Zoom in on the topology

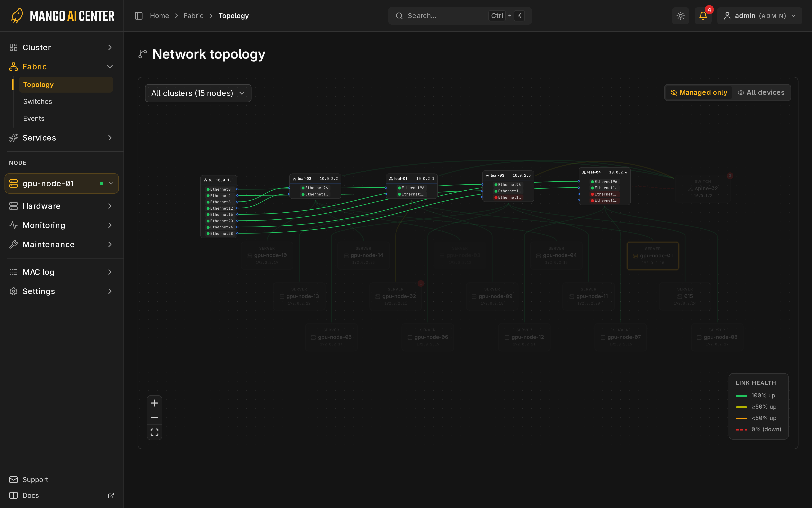pyautogui.click(x=154, y=403)
